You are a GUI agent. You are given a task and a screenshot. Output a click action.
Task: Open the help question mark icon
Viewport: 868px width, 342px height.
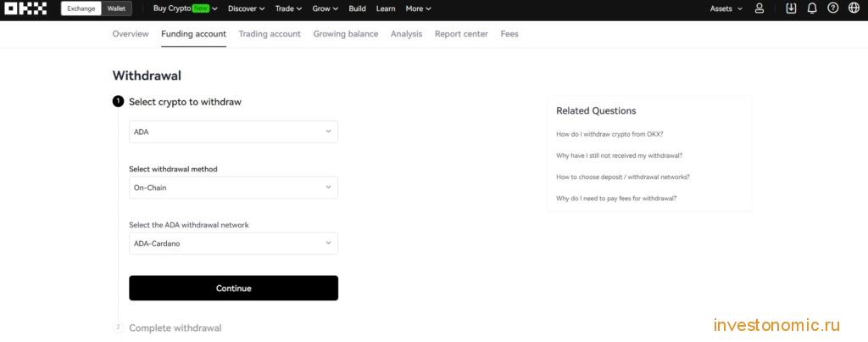coord(833,8)
